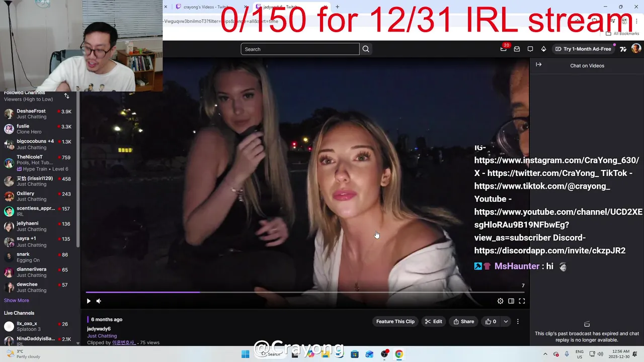Open All Bookmarks folder

[x=622, y=33]
